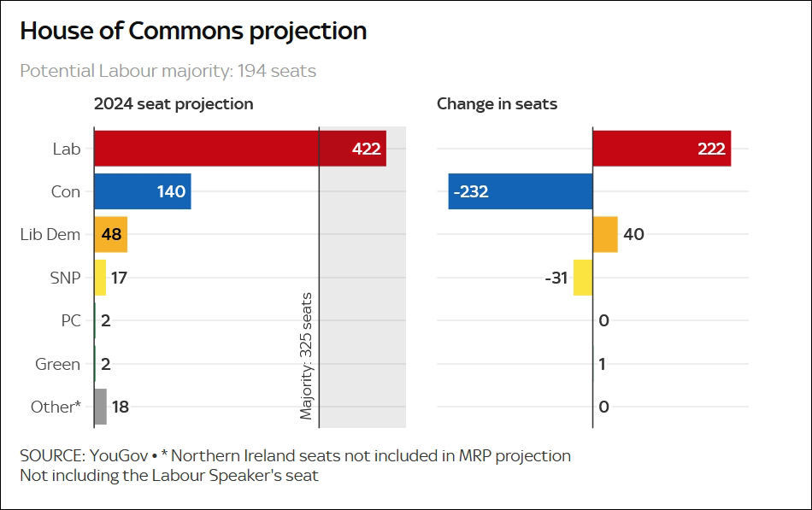The image size is (812, 510).
Task: Click the "Other*" party axis label
Action: coord(56,407)
